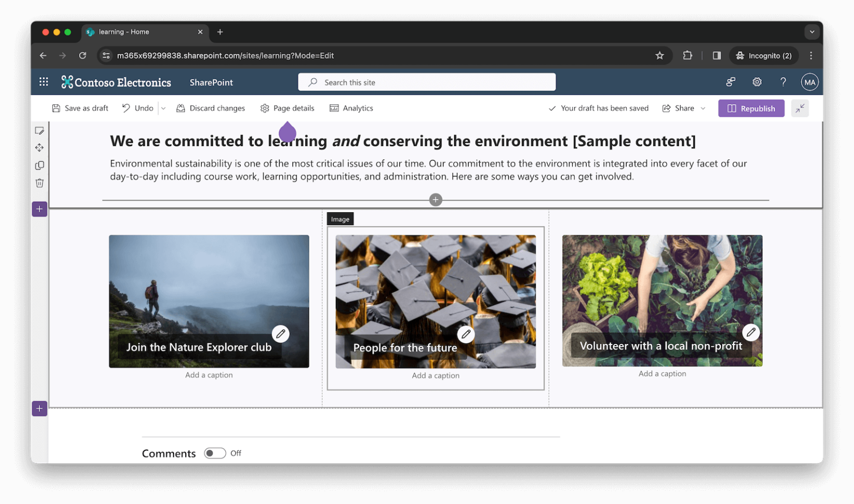Select the graduation caps image thumbnail

point(435,302)
